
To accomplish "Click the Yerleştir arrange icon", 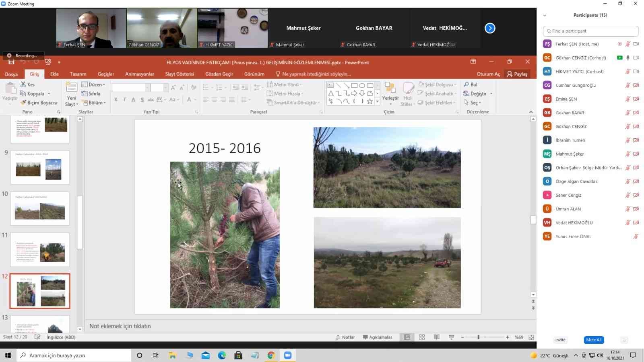I will pyautogui.click(x=390, y=88).
